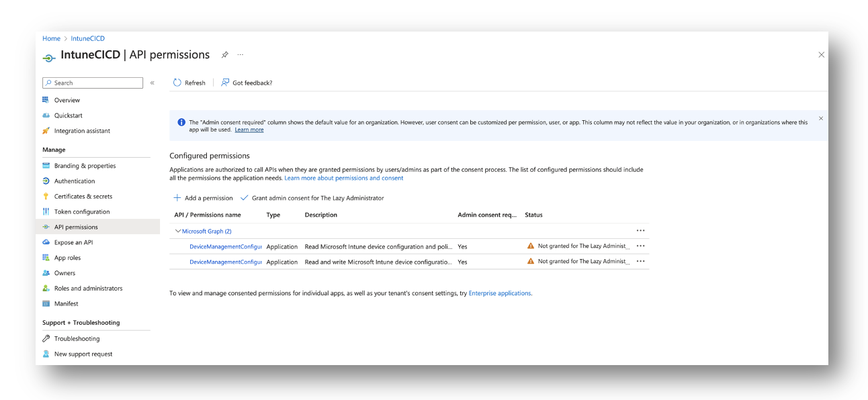Click the Got feedback? button
This screenshot has width=868, height=400.
247,83
